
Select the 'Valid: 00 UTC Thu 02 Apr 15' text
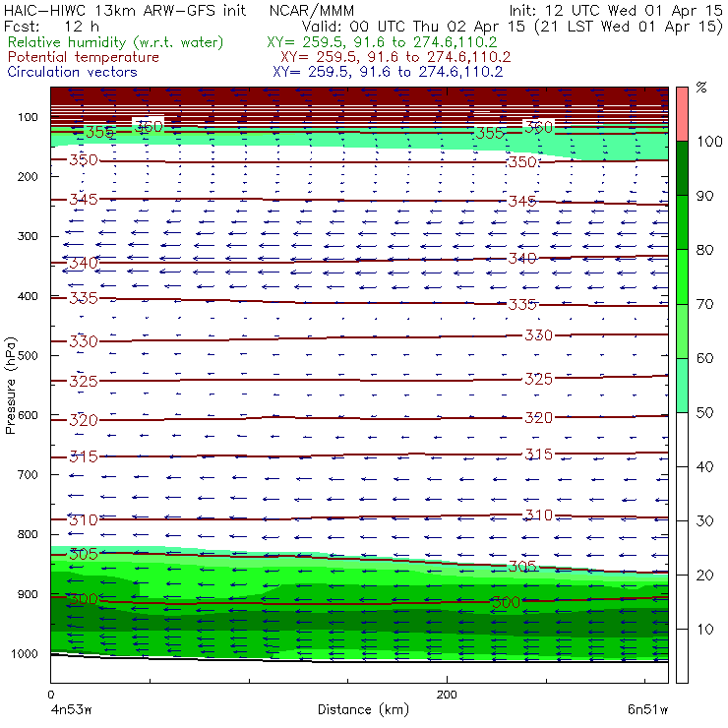(415, 27)
